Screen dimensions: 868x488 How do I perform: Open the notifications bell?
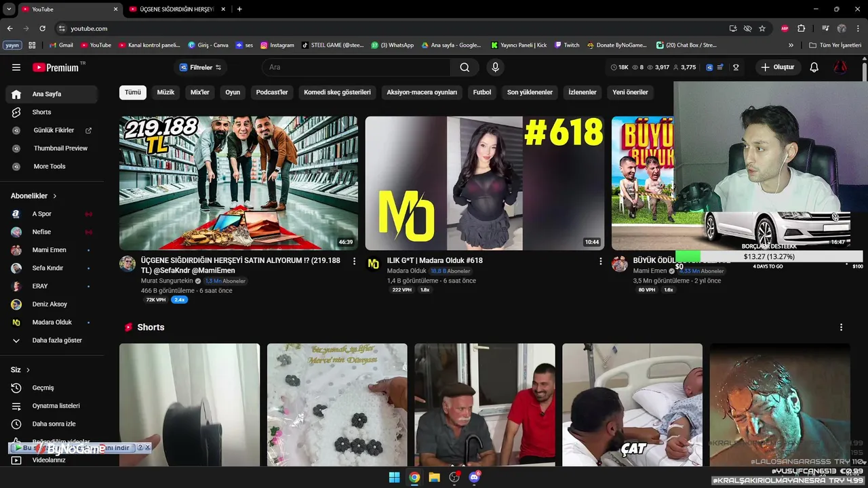tap(814, 67)
